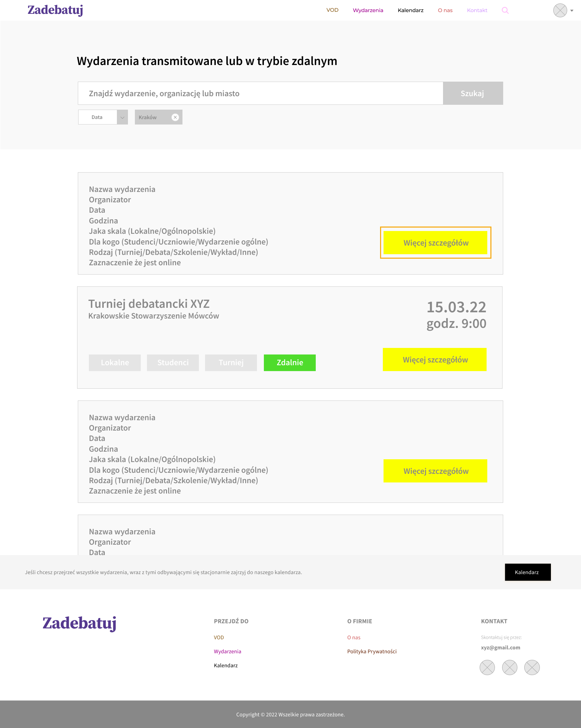Expand the Data filter dropdown

(122, 117)
